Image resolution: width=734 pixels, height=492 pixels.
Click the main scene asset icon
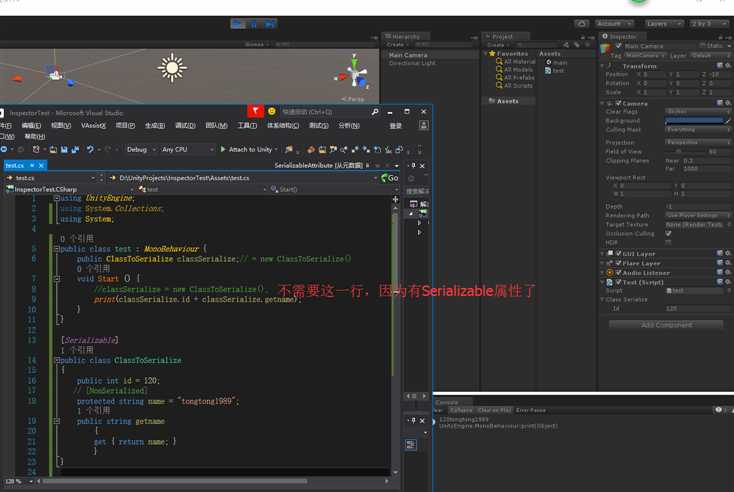point(549,62)
